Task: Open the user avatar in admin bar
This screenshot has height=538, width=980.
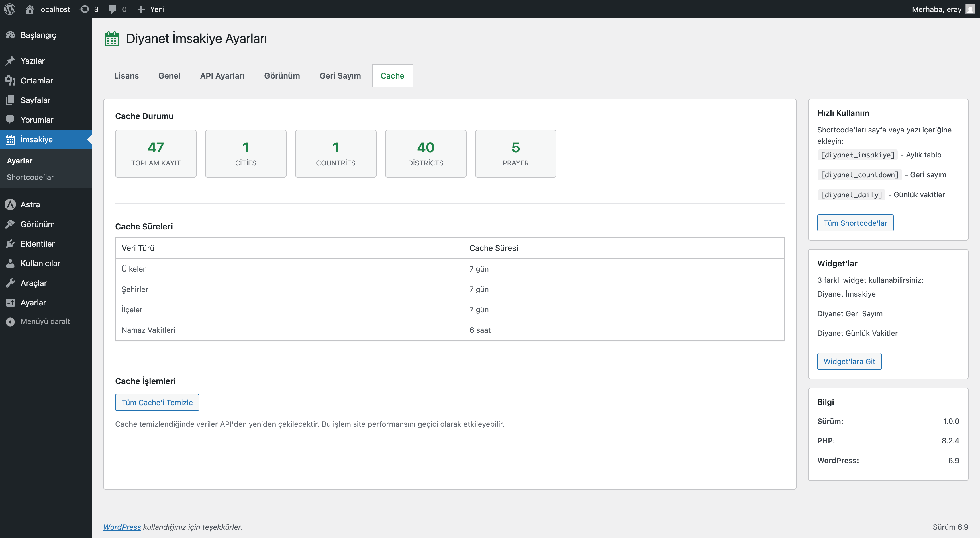Action: [x=970, y=9]
